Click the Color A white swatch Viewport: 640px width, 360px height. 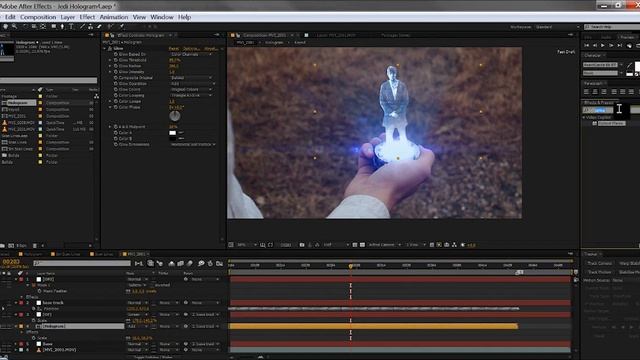[x=173, y=133]
